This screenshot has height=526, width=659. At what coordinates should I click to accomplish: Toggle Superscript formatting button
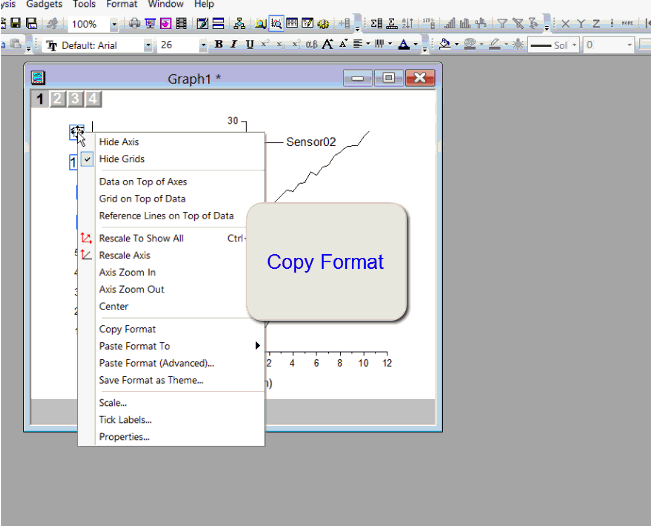coord(265,44)
